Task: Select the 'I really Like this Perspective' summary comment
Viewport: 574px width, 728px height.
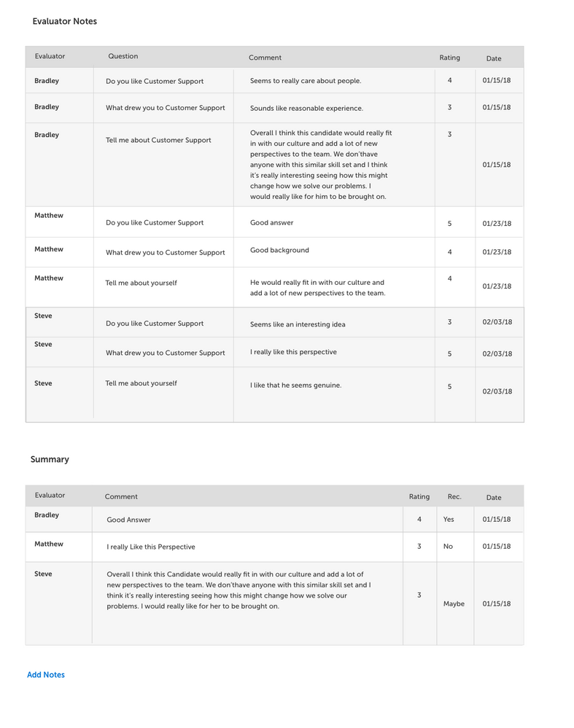Action: [151, 547]
